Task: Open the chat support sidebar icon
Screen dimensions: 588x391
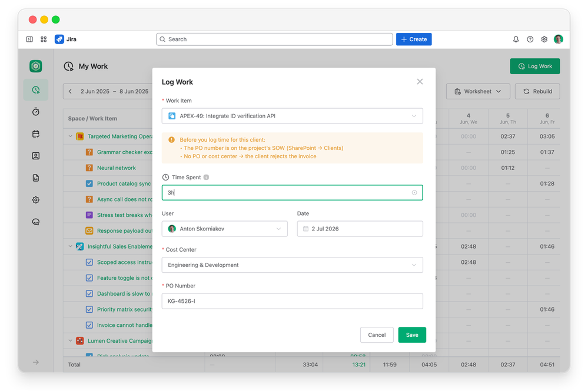Action: pyautogui.click(x=36, y=222)
